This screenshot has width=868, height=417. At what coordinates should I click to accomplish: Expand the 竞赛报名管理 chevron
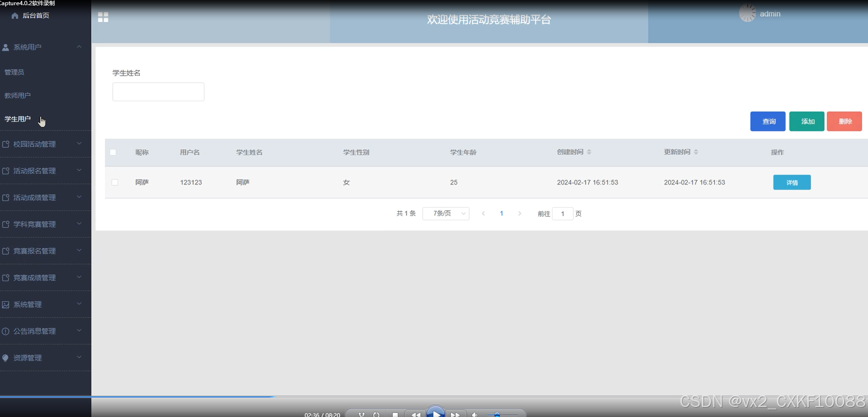[x=79, y=251]
